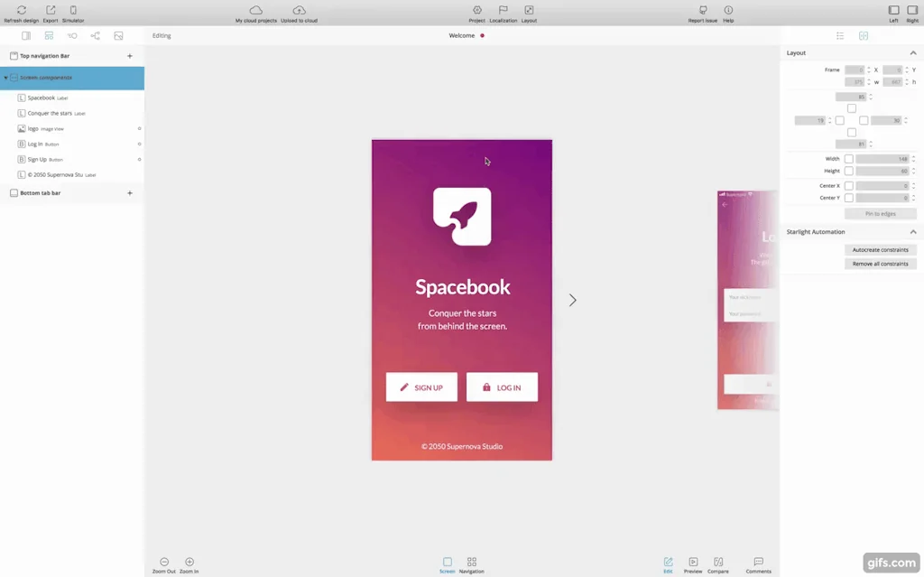Collapse the Layout section
Screen dimensions: 924x577
coord(913,53)
